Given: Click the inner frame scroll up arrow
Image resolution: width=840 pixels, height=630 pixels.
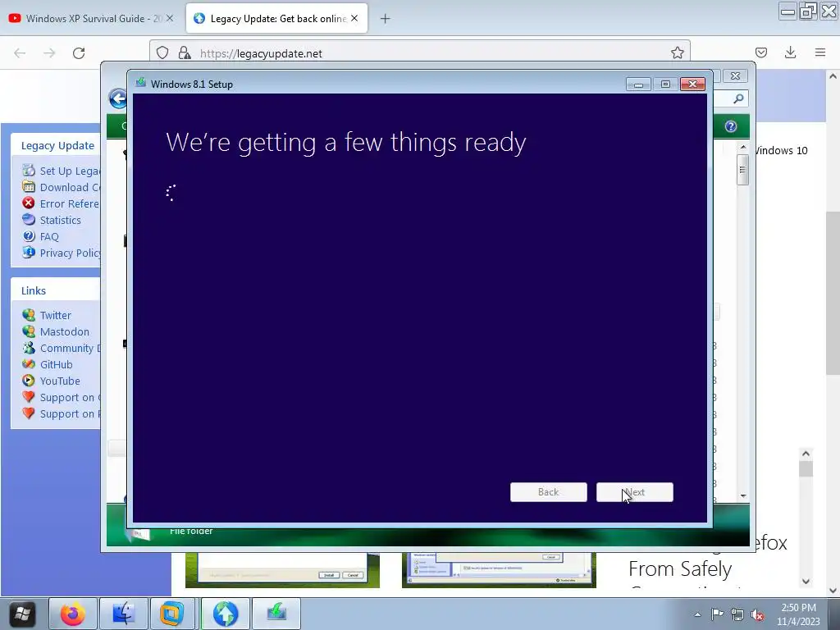Looking at the screenshot, I should point(806,454).
